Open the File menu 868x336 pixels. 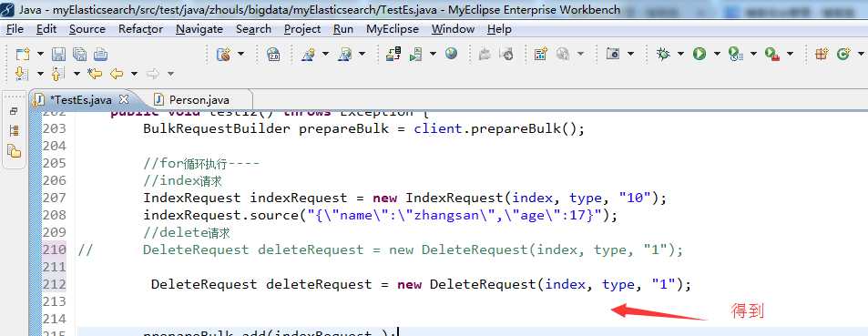pyautogui.click(x=15, y=29)
